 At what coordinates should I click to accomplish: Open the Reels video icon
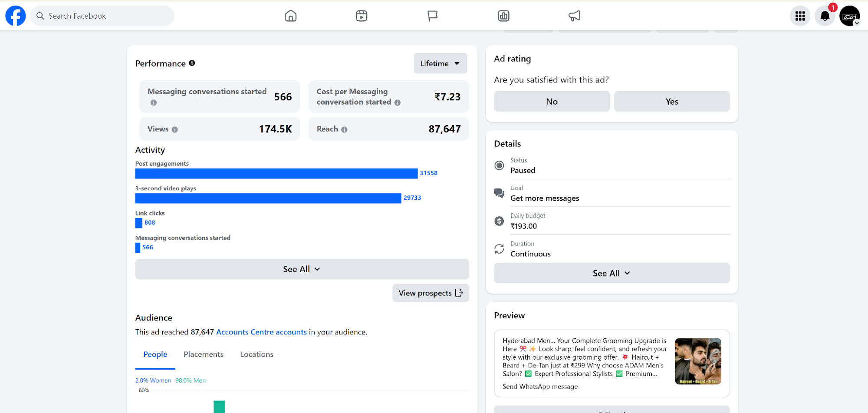(x=362, y=16)
